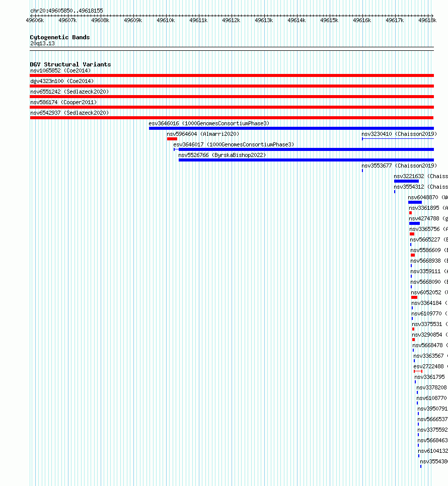Image resolution: width=448 pixels, height=486 pixels.
Task: Click the red bar beneath dgv4323n100
Action: (x=232, y=86)
